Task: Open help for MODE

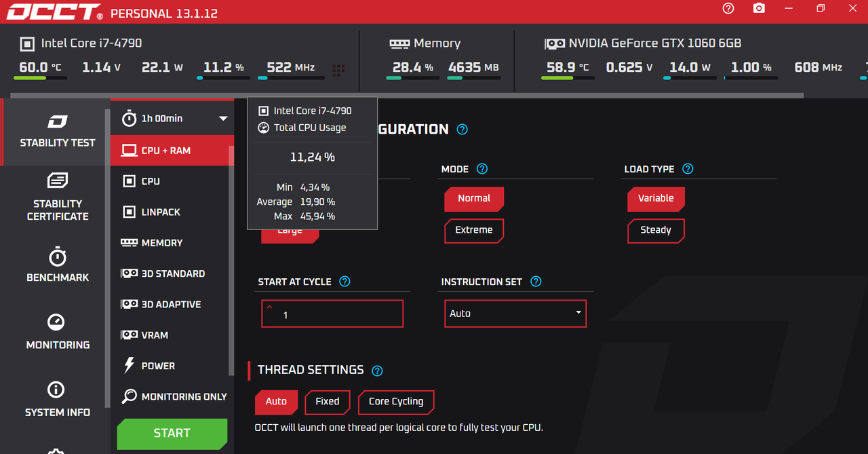Action: 482,169
